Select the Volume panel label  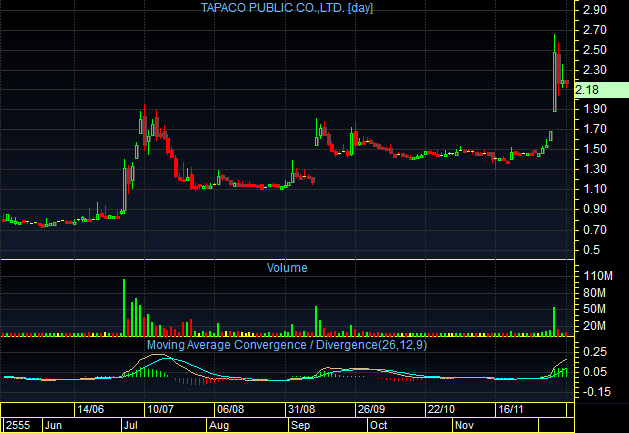click(287, 268)
